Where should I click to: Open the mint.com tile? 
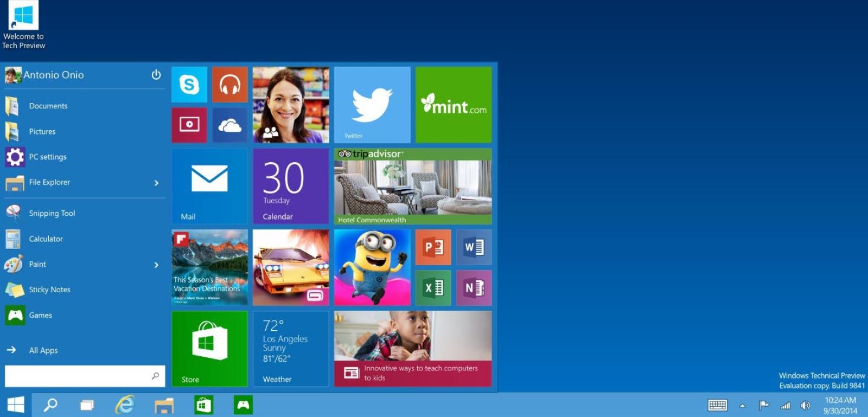tap(454, 105)
